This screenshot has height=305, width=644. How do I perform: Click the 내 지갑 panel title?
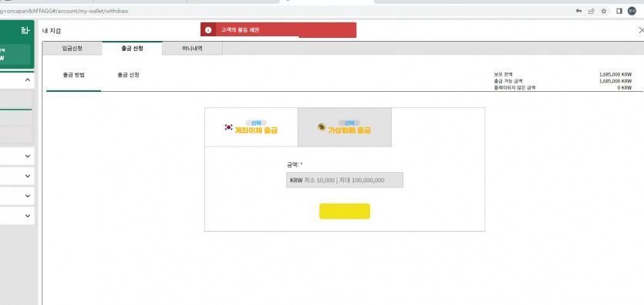click(52, 31)
